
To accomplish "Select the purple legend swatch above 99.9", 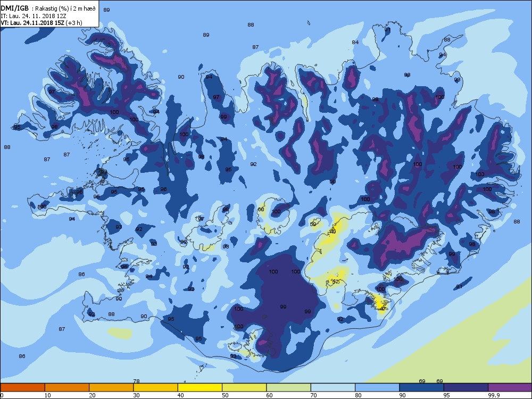I will [x=510, y=387].
